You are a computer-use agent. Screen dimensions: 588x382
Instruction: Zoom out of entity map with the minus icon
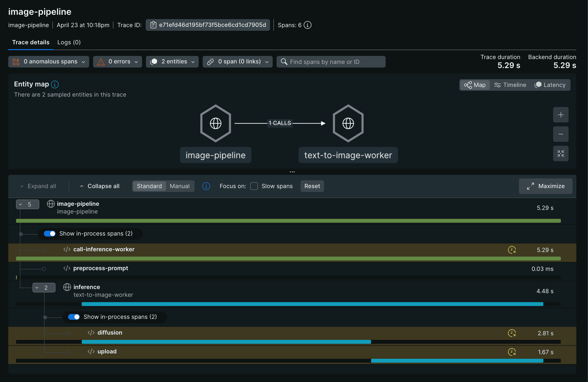pos(561,134)
